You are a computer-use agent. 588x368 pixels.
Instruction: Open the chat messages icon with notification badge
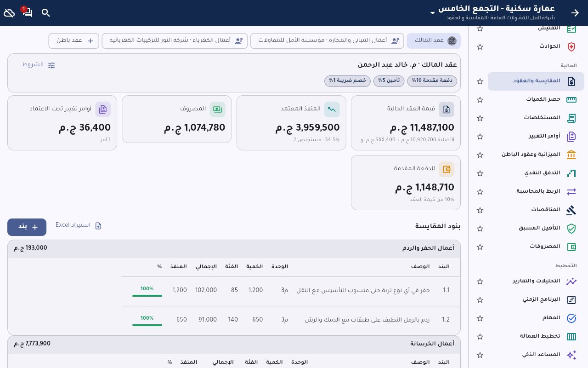[27, 12]
